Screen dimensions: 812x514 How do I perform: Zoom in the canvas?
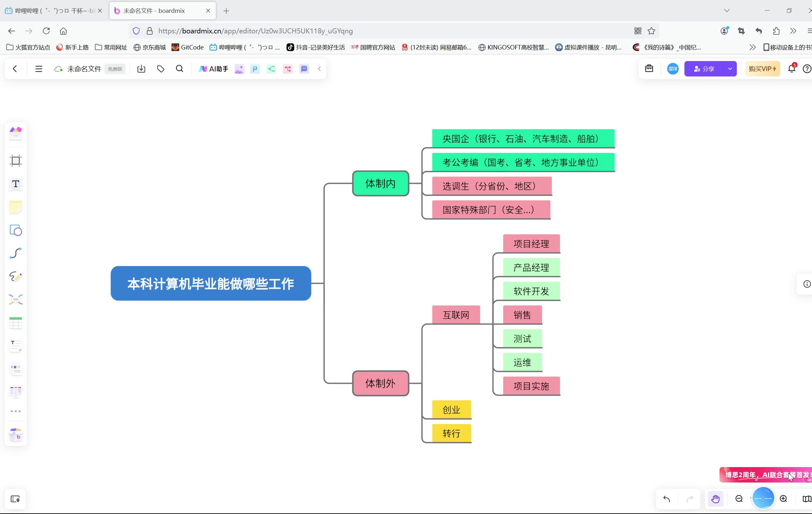click(783, 499)
